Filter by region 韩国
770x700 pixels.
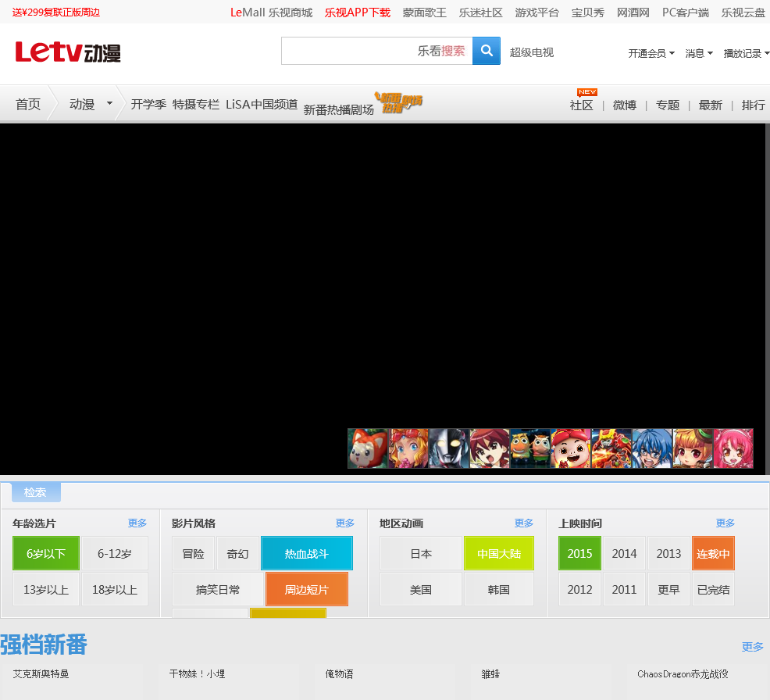click(499, 589)
